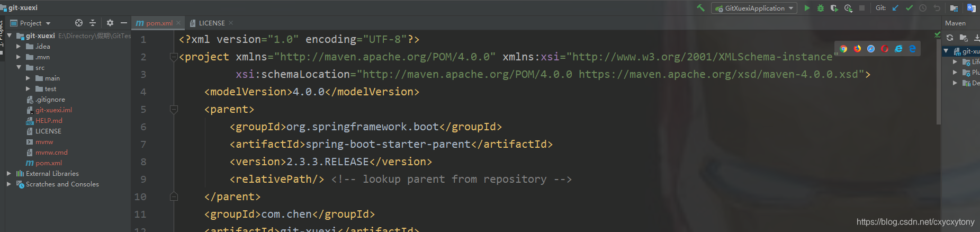Click the Stop square button

tap(862, 8)
